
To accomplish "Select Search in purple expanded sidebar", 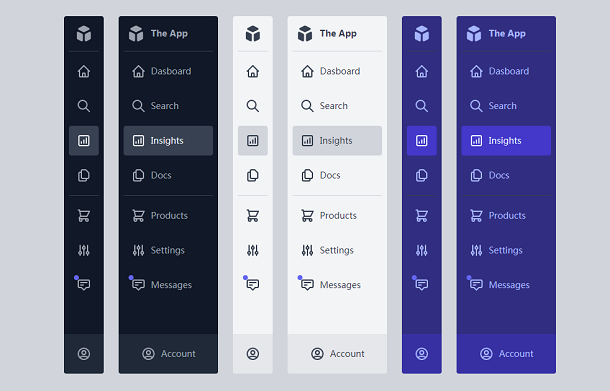I will [506, 106].
